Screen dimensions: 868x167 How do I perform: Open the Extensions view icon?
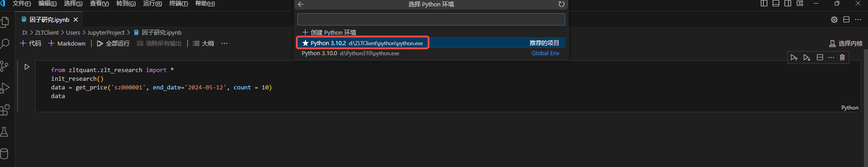[5, 110]
